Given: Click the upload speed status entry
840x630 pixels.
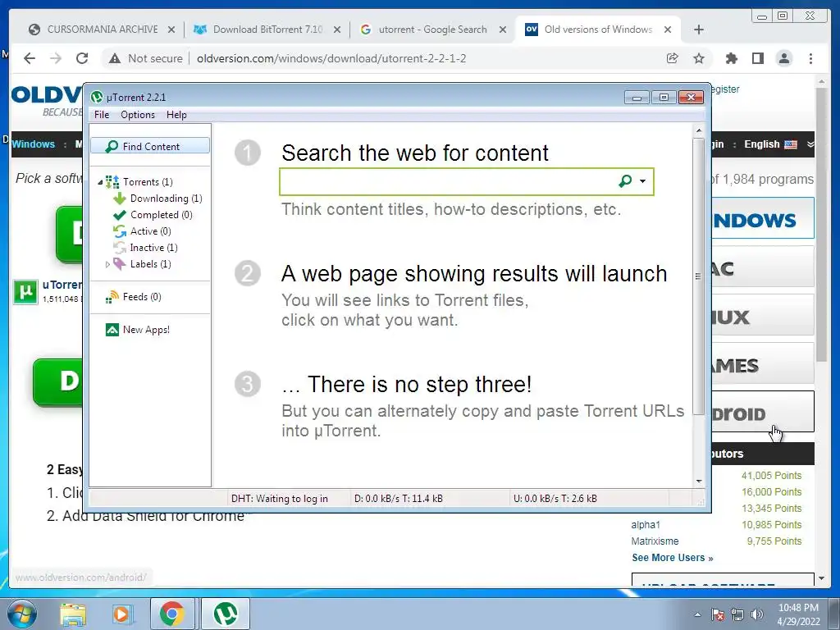Looking at the screenshot, I should (555, 498).
